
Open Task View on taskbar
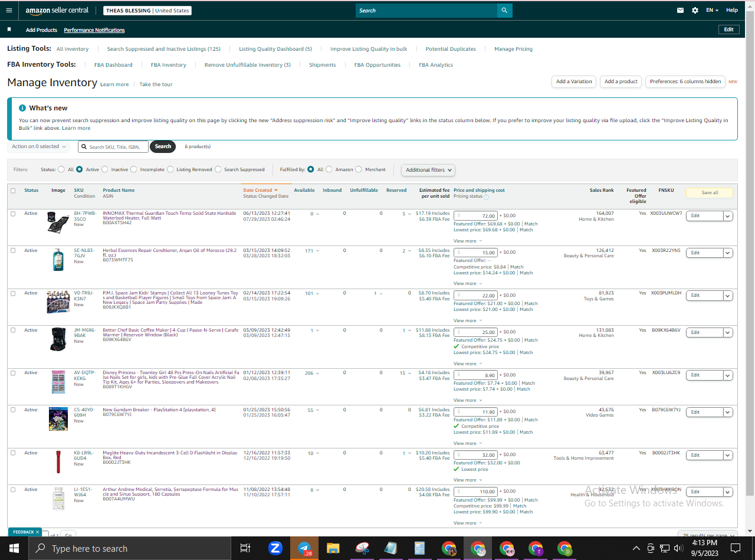pos(245,548)
